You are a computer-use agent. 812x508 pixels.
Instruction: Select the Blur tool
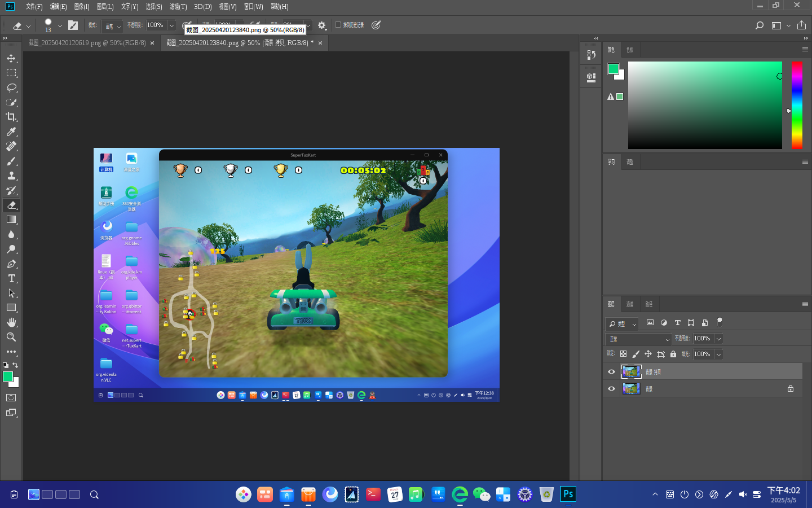coord(11,234)
